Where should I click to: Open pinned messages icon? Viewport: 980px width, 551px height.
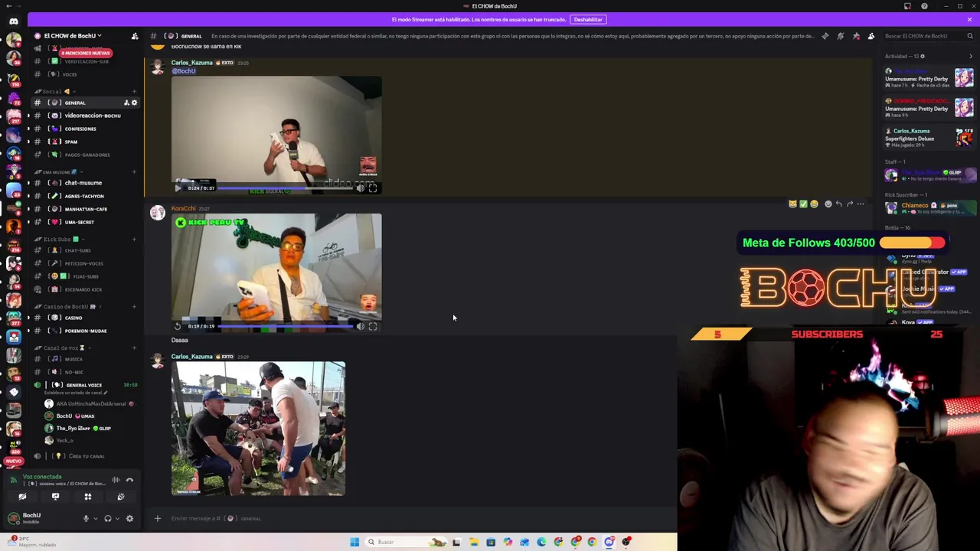[856, 36]
